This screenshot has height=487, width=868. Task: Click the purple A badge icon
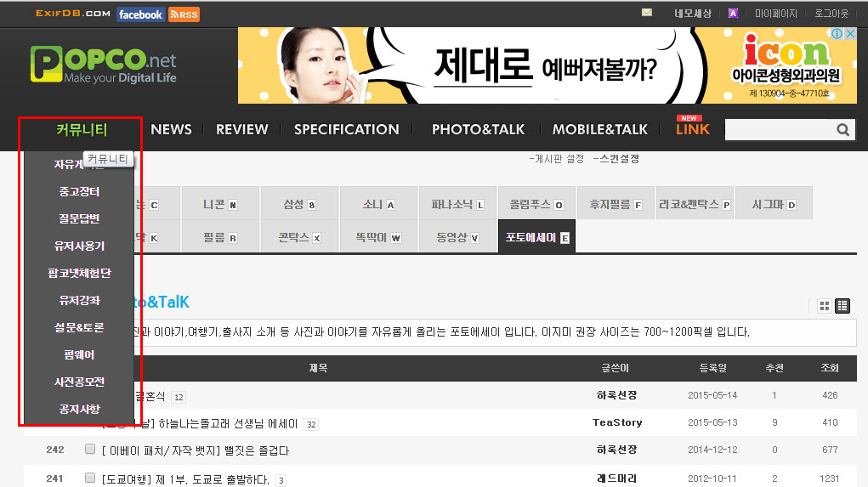733,14
